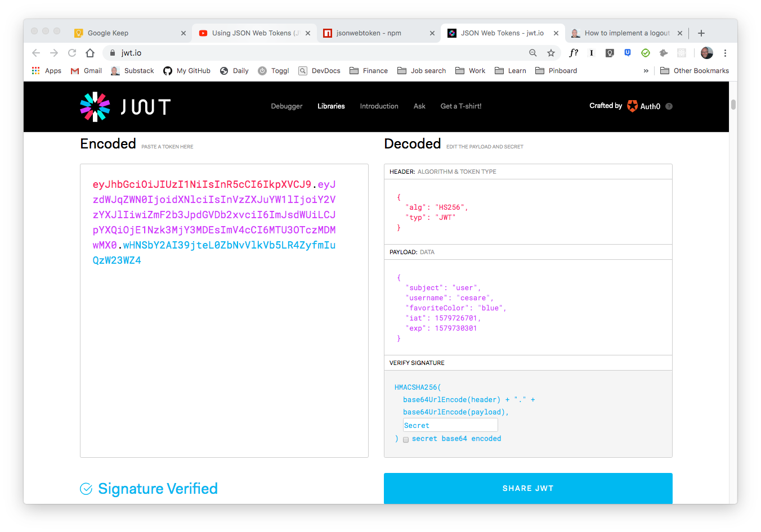This screenshot has height=532, width=761.
Task: Click the browser forward arrow
Action: click(x=54, y=53)
